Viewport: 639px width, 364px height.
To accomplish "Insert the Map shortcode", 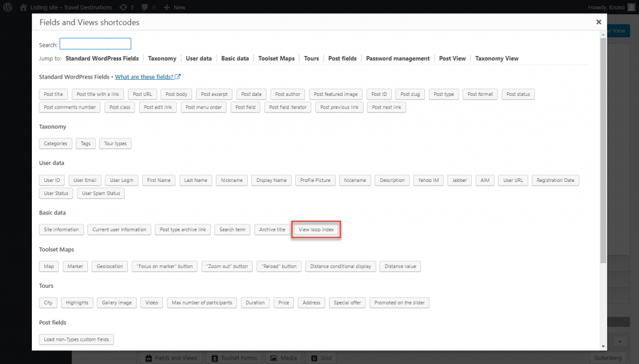I will 49,266.
